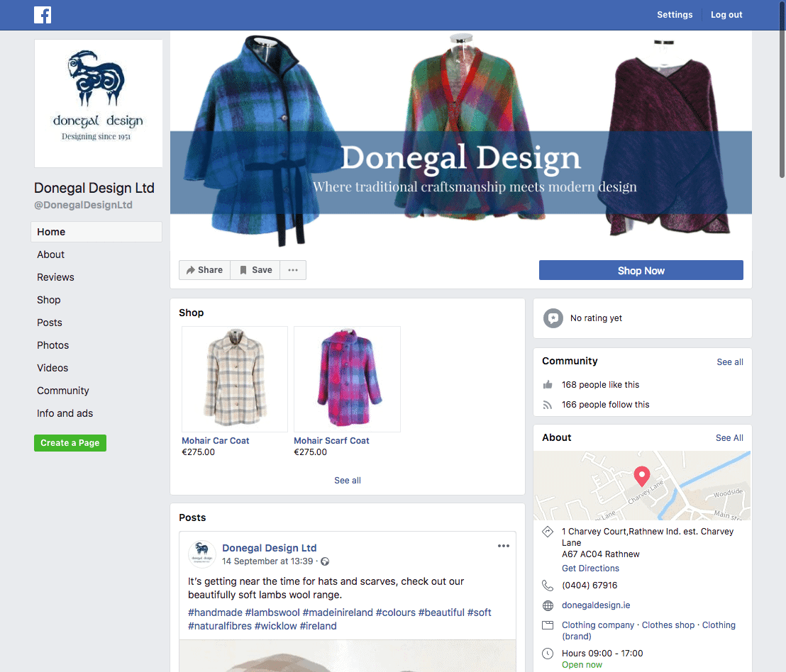Click the phone icon in About
The height and width of the screenshot is (672, 786).
click(x=547, y=586)
